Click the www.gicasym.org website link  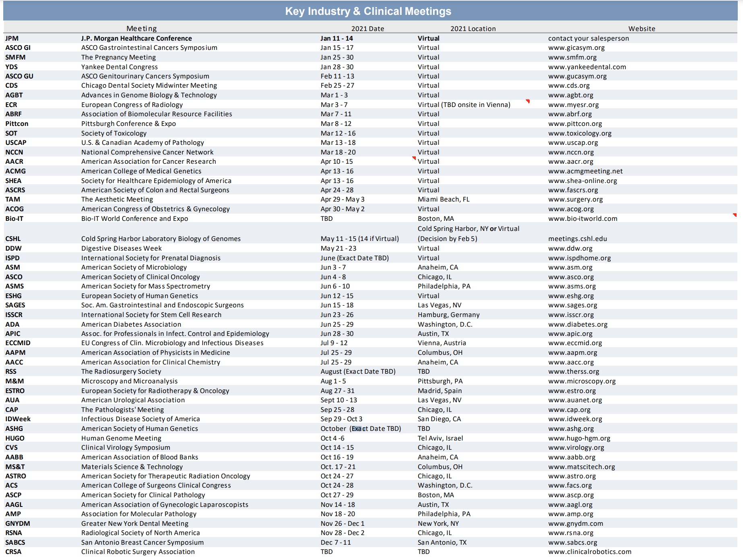(576, 48)
